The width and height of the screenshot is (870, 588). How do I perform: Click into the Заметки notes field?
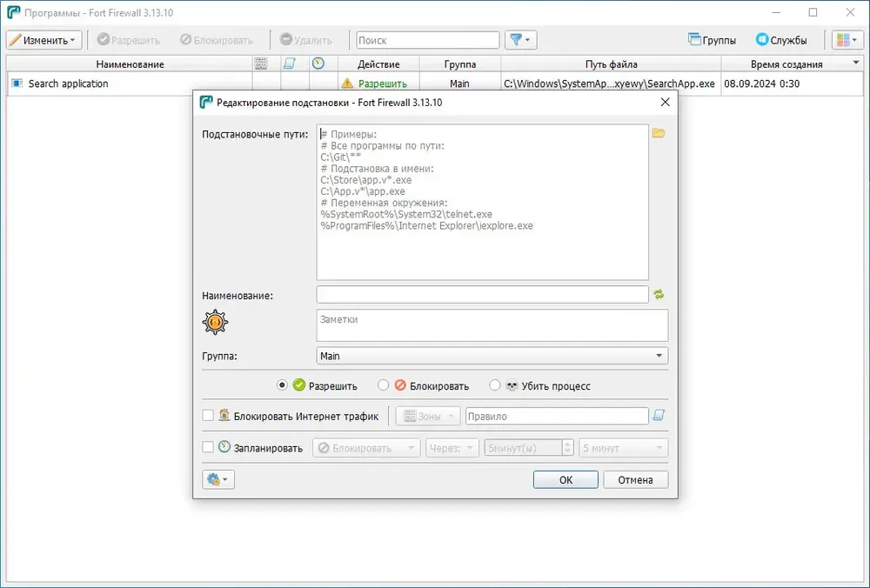pos(492,325)
